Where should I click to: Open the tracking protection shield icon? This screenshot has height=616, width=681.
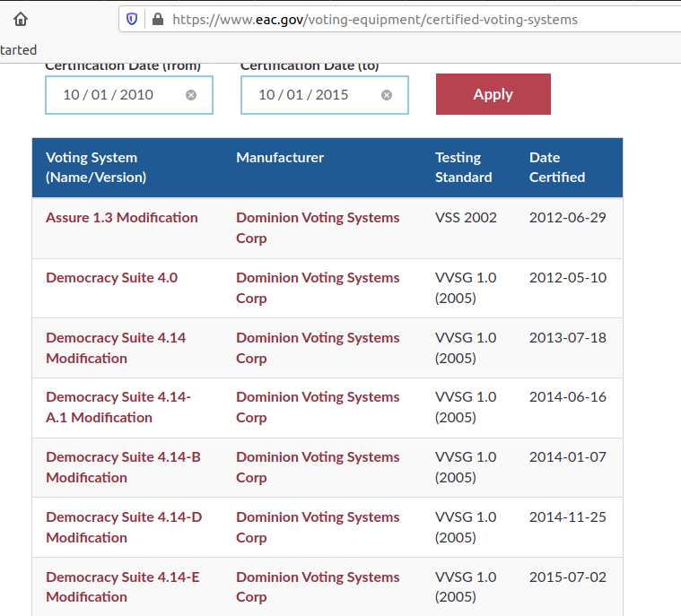[x=132, y=19]
